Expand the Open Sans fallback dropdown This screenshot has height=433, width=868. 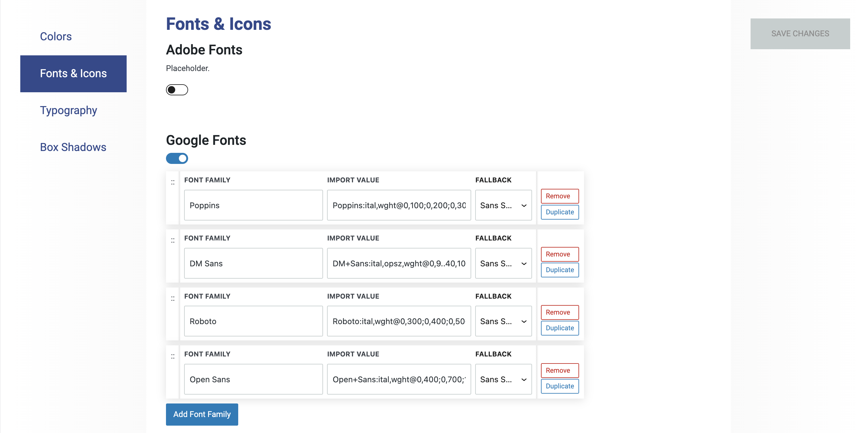(503, 379)
